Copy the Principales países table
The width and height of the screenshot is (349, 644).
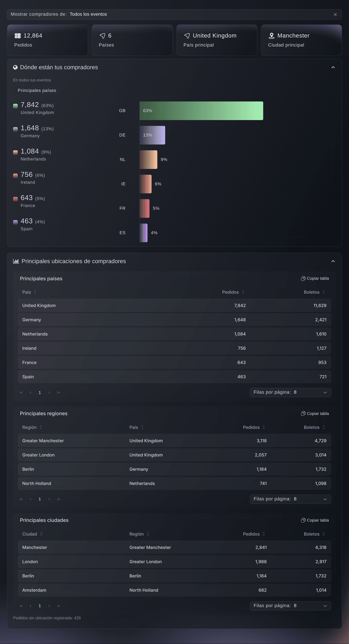tap(315, 279)
